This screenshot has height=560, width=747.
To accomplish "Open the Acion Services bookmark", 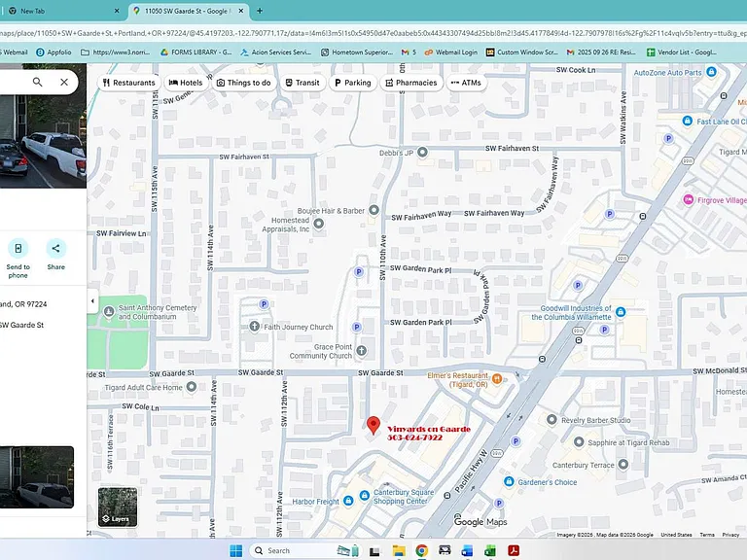I will coord(276,52).
